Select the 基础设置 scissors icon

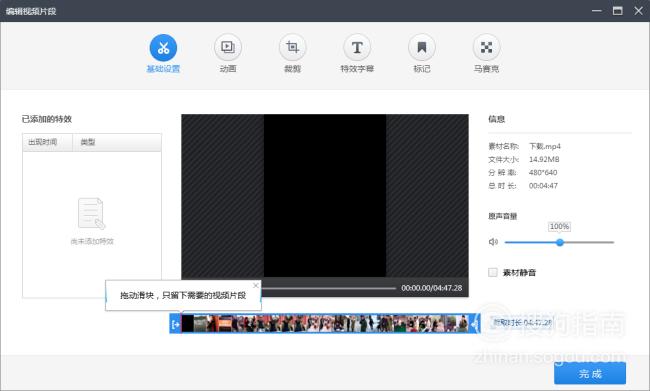(x=163, y=48)
